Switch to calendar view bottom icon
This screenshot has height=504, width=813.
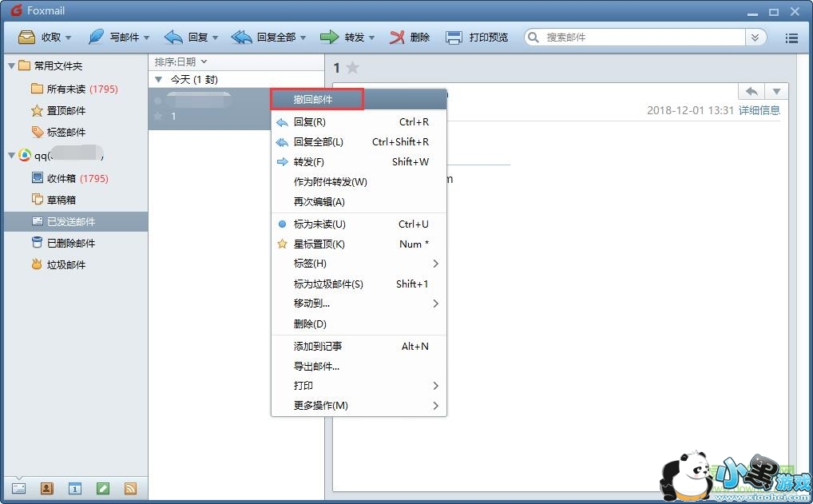[74, 488]
